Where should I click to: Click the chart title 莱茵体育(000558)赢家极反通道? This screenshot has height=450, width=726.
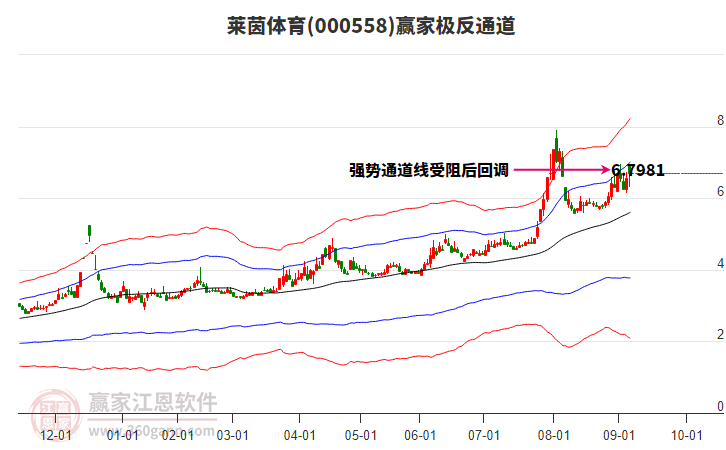click(x=371, y=25)
